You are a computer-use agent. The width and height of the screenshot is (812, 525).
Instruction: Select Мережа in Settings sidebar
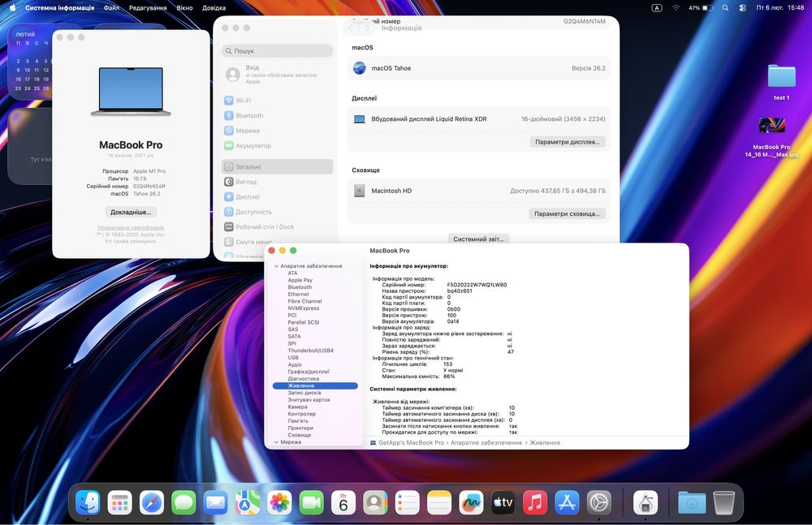point(277,131)
